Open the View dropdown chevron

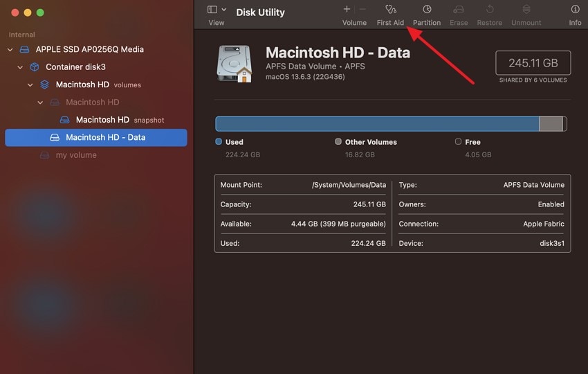tap(224, 10)
